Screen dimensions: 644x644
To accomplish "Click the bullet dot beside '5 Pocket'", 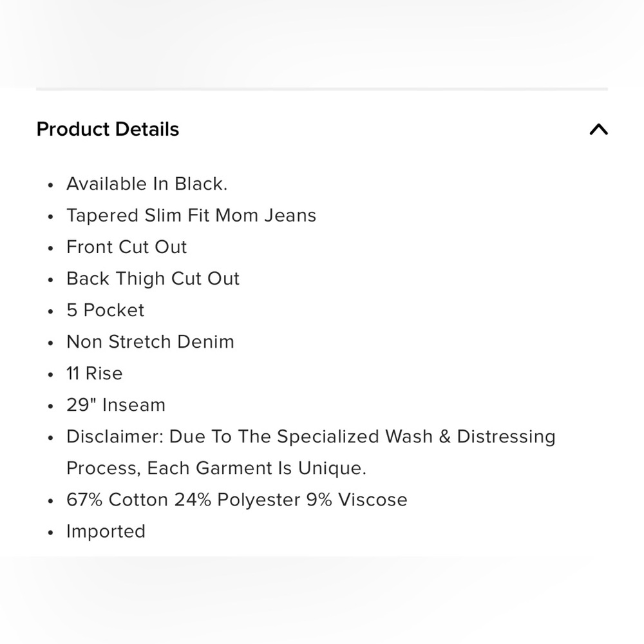I will [50, 312].
